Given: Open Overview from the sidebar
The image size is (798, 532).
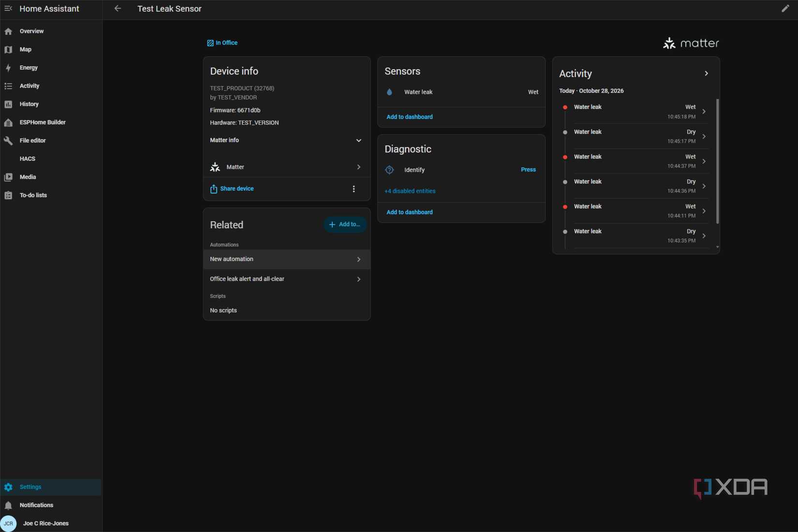Looking at the screenshot, I should coord(51,31).
